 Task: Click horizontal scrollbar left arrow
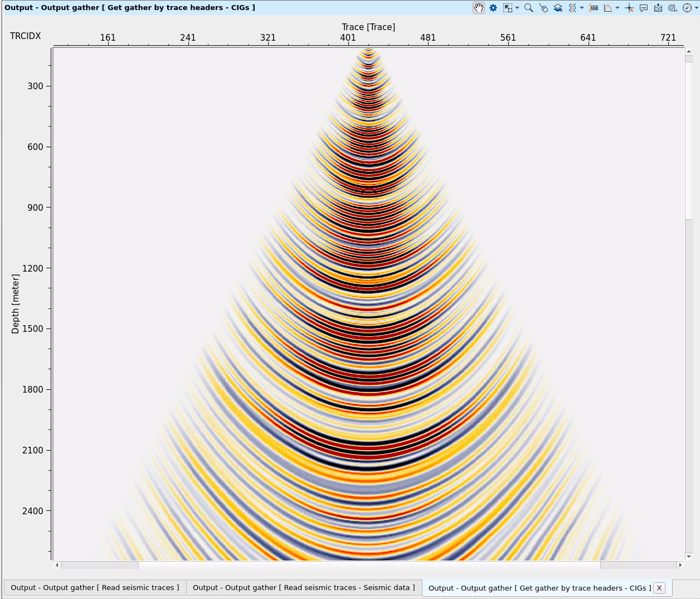(57, 565)
